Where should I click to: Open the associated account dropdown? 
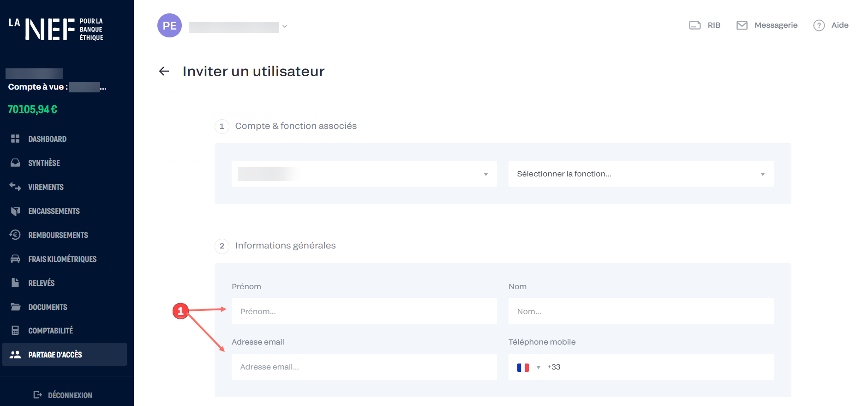click(364, 174)
